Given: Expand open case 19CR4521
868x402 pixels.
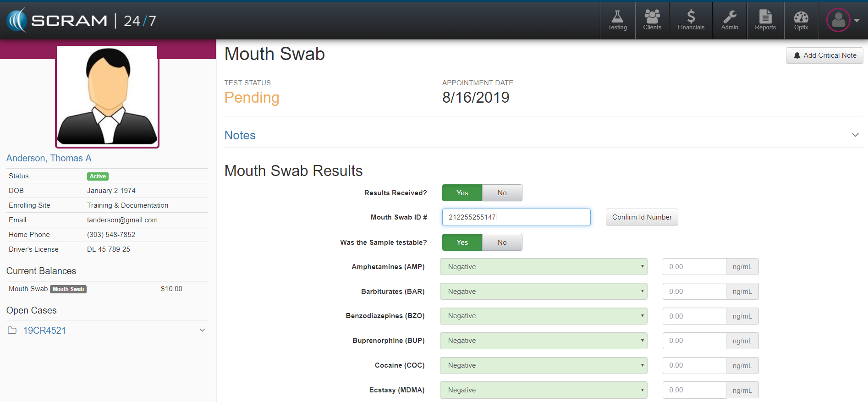Looking at the screenshot, I should (202, 330).
